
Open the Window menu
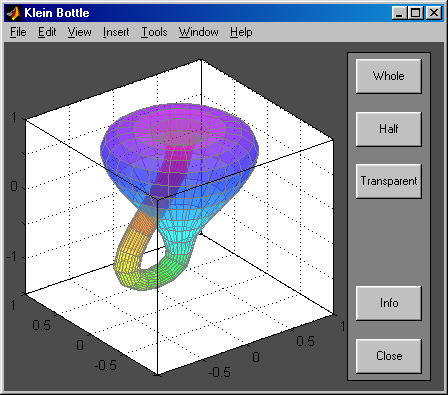click(x=199, y=32)
